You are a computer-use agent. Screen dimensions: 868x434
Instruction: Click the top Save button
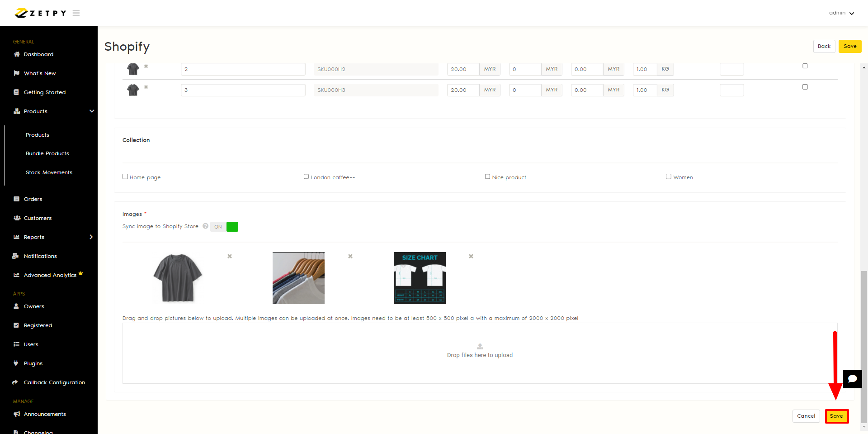point(850,46)
